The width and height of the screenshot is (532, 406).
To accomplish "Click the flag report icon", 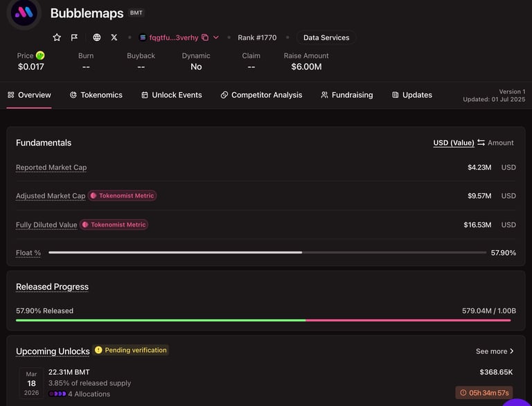I will [74, 37].
